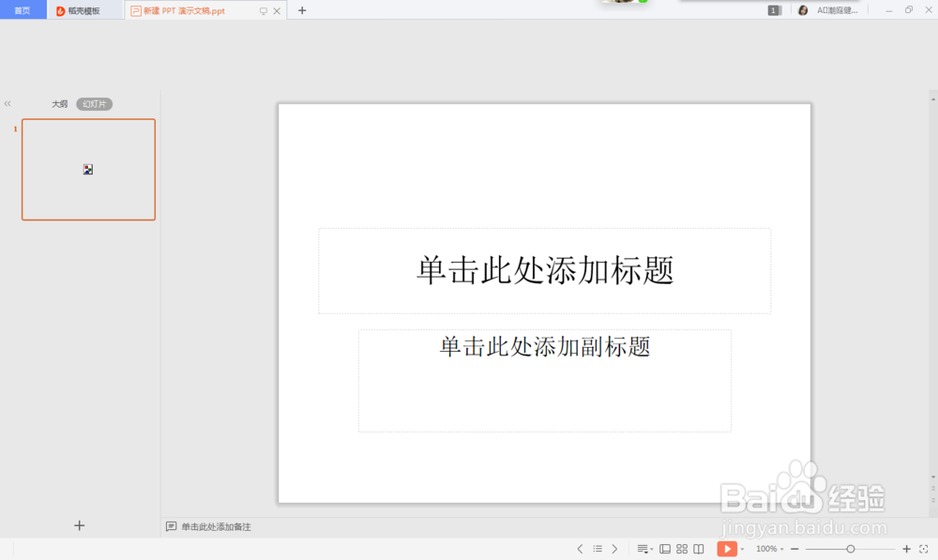Switch to normal view icon
Screen dimensions: 938x560
pyautogui.click(x=665, y=549)
